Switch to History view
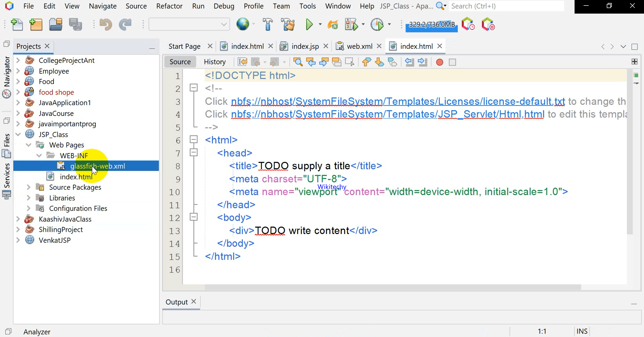644x337 pixels. [x=215, y=62]
